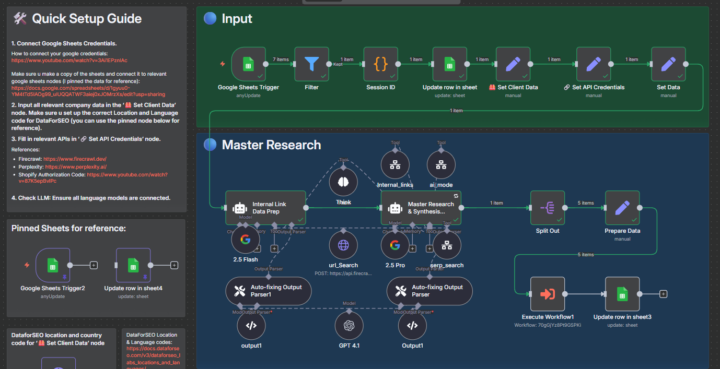Open the Perplexity reference link
The height and width of the screenshot is (369, 720).
[x=76, y=167]
